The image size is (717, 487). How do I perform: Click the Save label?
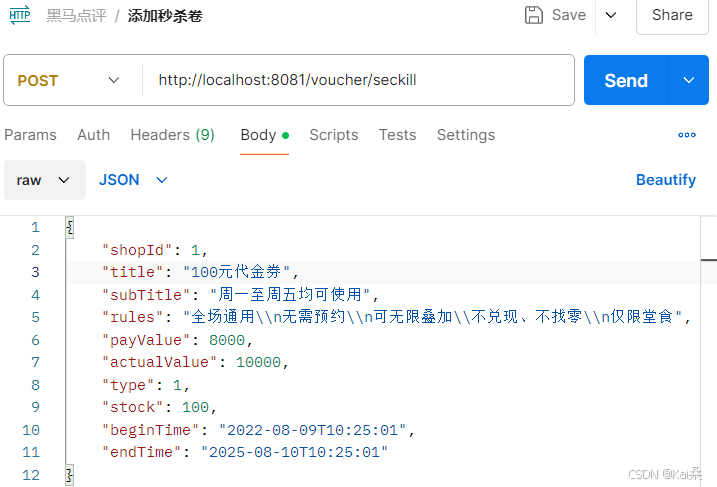568,15
